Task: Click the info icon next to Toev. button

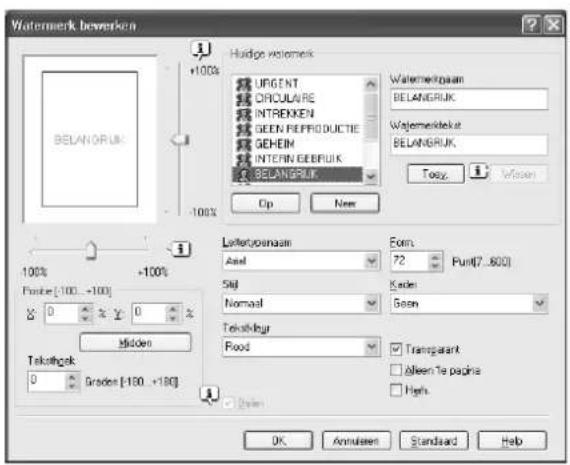Action: click(479, 171)
